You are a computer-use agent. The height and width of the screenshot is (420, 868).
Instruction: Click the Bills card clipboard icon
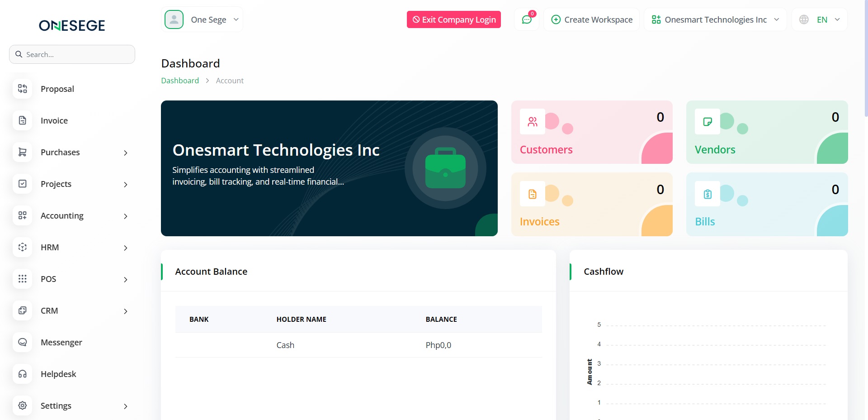point(708,194)
